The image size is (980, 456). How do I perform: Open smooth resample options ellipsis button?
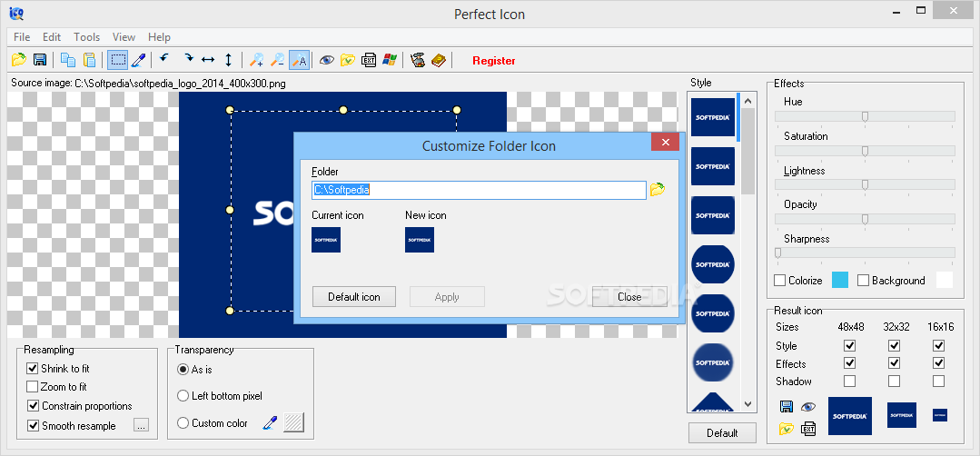tap(142, 425)
